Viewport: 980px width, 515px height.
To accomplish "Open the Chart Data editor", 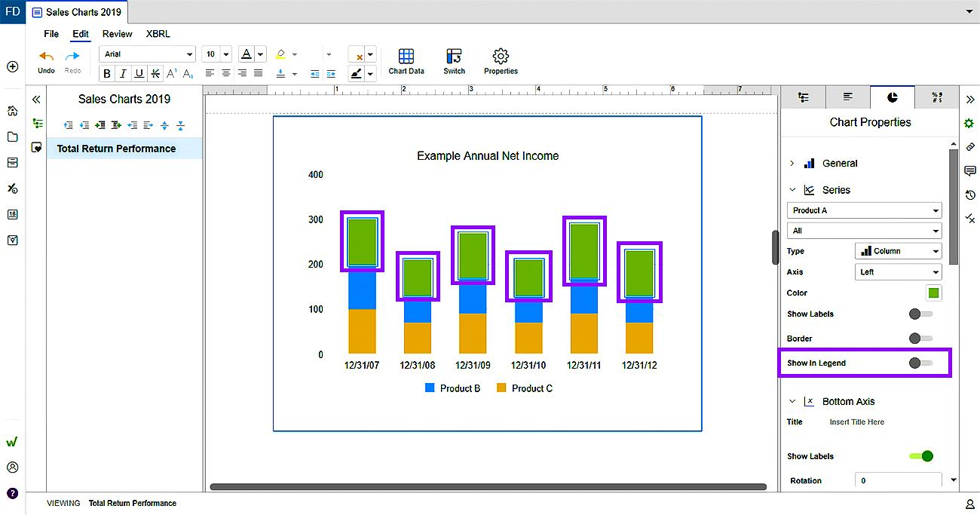I will [x=406, y=61].
